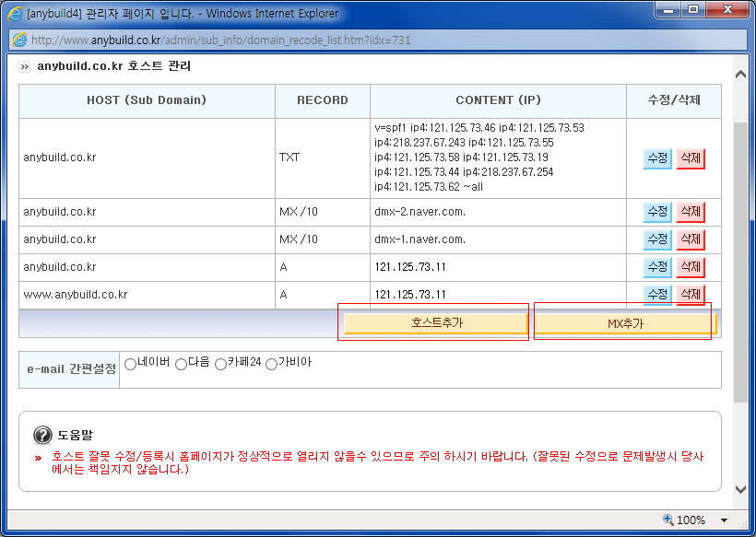Select the 카페24 email radio button

[x=220, y=364]
